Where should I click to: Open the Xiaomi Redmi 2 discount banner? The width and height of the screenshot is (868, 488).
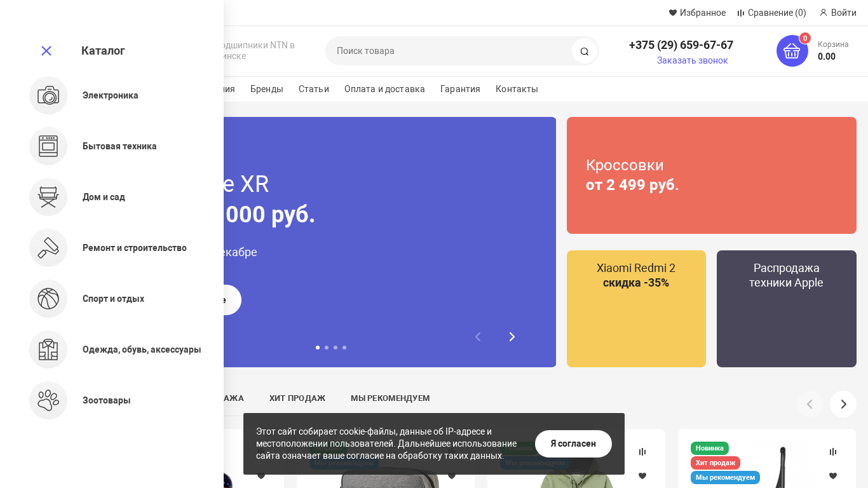636,309
